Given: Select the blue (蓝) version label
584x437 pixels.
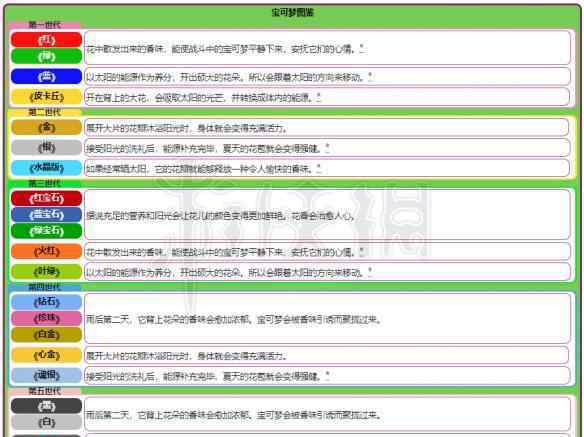Looking at the screenshot, I should tap(47, 76).
